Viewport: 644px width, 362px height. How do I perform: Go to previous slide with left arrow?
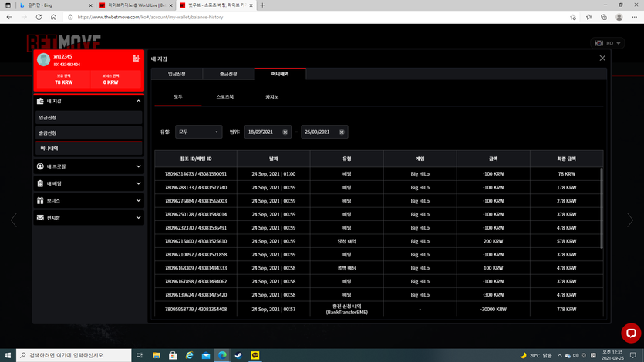(x=14, y=220)
